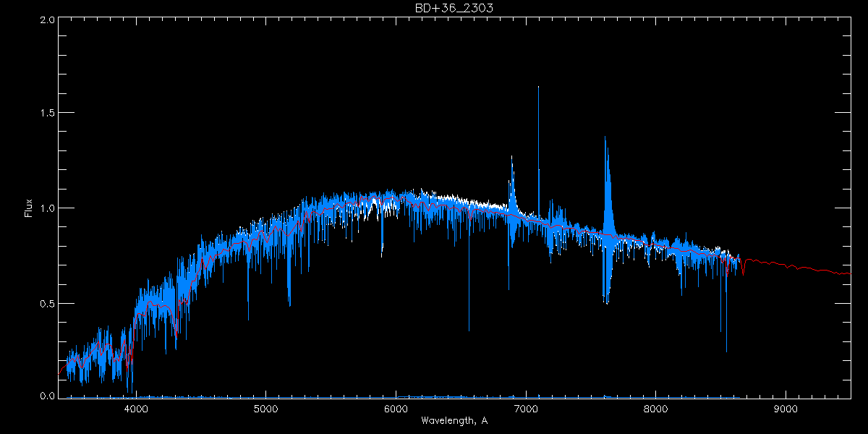Click the Flux y-axis label

[29, 208]
